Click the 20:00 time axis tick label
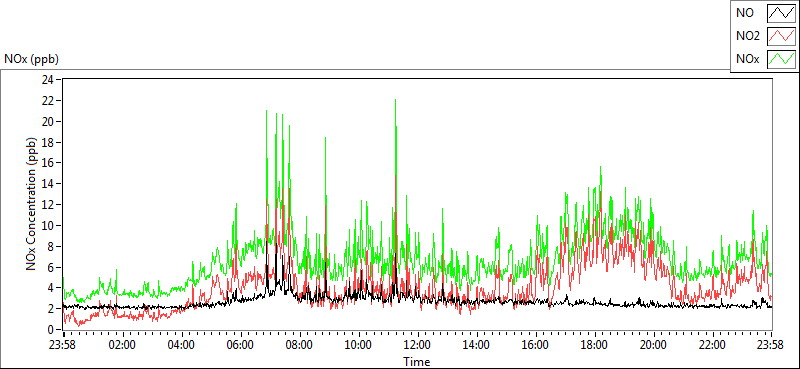Viewport: 800px width, 369px height. pyautogui.click(x=653, y=344)
